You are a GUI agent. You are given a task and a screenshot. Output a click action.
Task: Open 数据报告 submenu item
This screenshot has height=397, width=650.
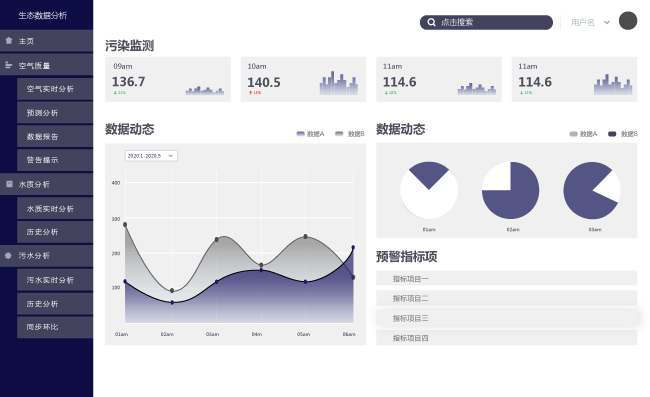55,136
